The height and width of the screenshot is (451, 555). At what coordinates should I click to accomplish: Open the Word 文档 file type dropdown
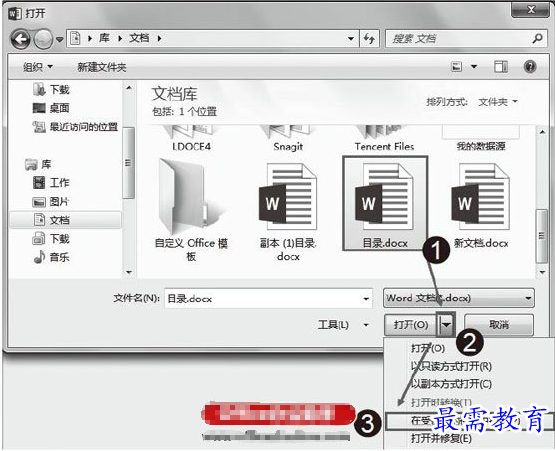(459, 298)
